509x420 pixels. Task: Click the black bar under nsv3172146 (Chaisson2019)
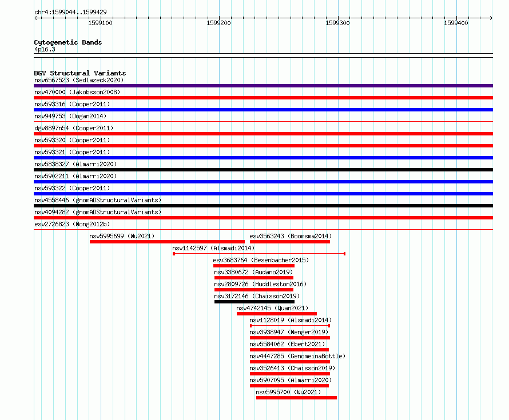point(254,302)
